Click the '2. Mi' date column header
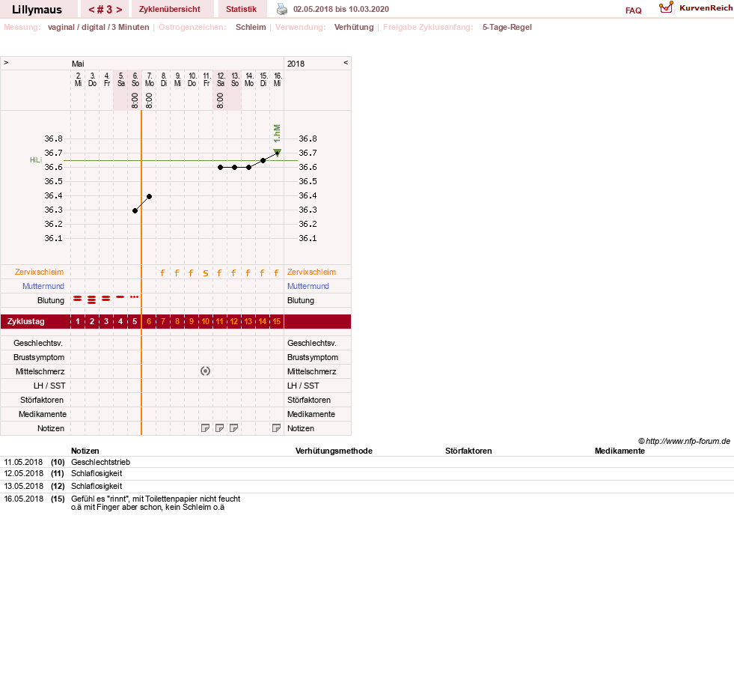Image resolution: width=734 pixels, height=700 pixels. click(78, 79)
